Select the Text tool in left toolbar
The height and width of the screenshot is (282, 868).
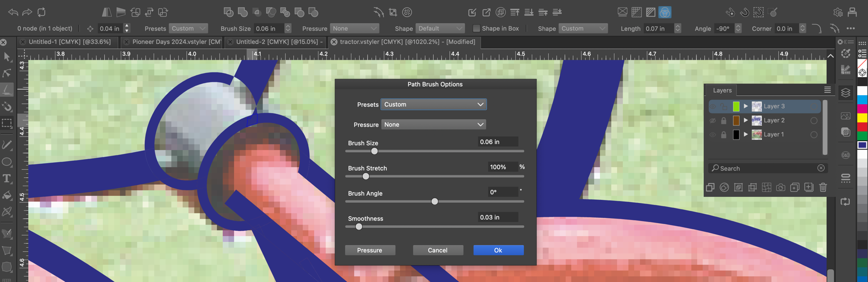pyautogui.click(x=7, y=179)
